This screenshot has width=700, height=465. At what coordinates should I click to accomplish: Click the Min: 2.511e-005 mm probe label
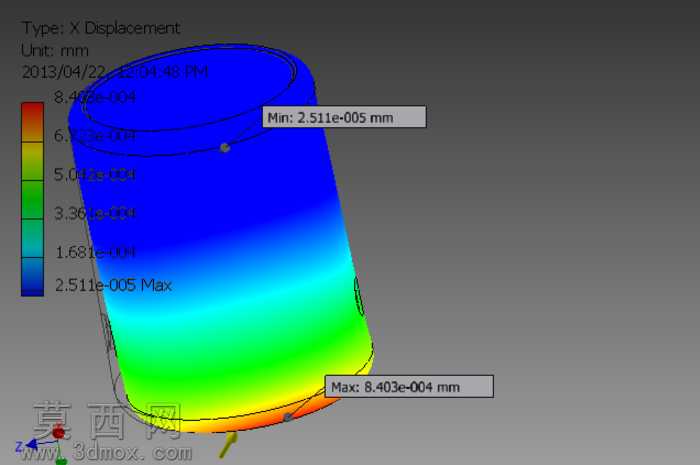pos(344,117)
